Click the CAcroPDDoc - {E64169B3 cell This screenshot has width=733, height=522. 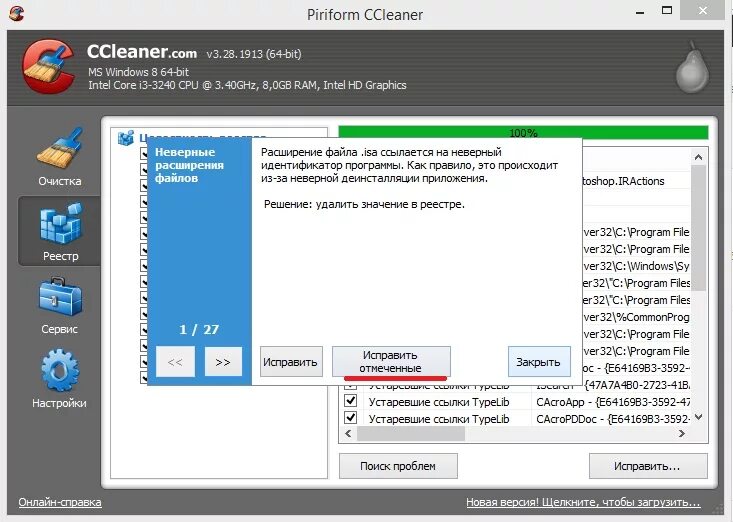[613, 419]
